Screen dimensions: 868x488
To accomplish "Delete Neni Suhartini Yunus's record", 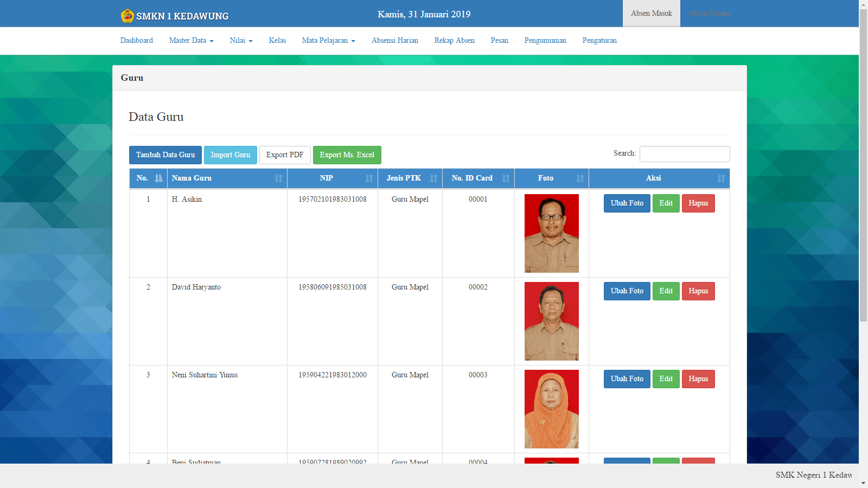I will 698,379.
